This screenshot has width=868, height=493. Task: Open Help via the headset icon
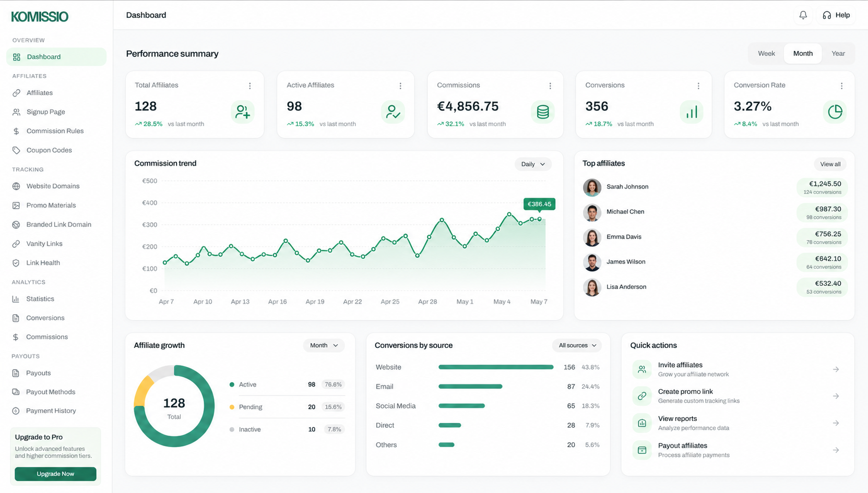[827, 15]
